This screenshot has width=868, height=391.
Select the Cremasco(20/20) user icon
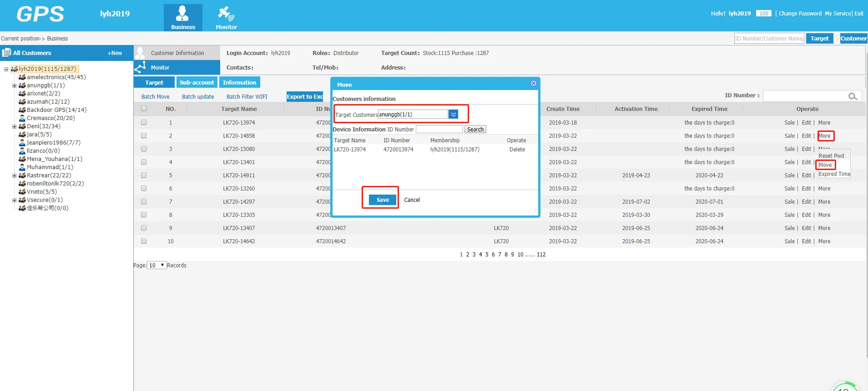[x=22, y=118]
